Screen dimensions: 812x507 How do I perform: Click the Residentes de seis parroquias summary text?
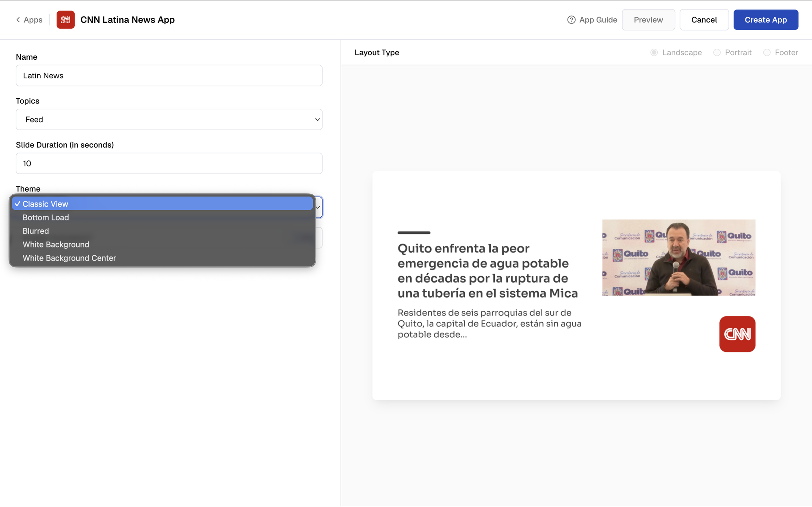pyautogui.click(x=489, y=324)
